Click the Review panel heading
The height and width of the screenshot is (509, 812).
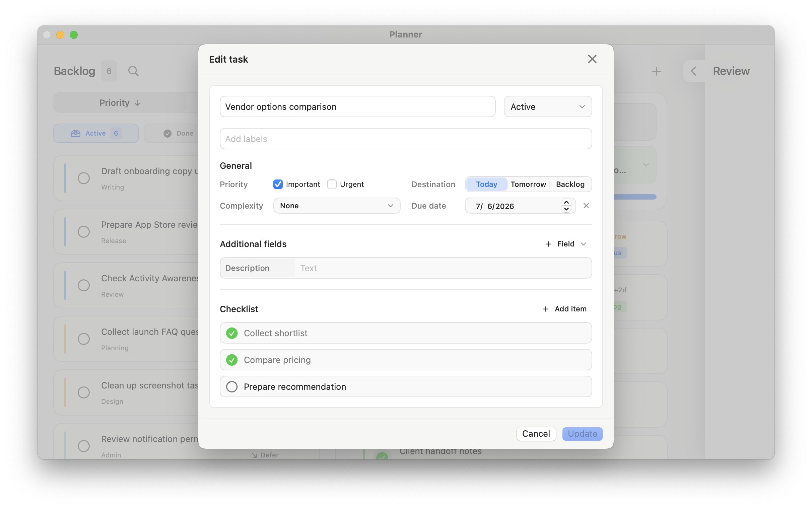[731, 71]
